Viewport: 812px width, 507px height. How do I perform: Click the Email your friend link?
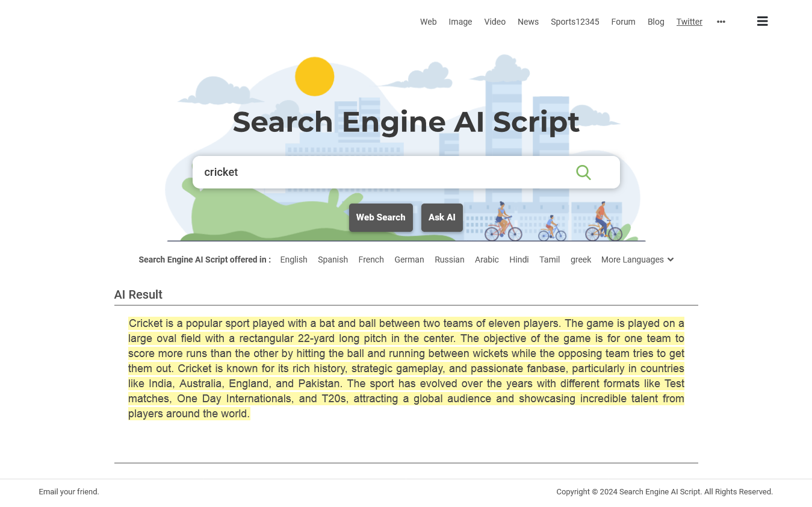(x=69, y=491)
